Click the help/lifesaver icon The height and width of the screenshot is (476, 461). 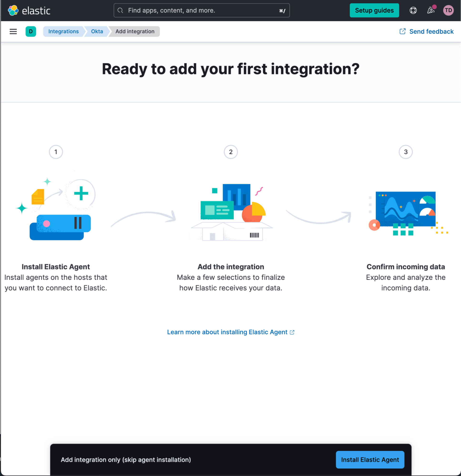pyautogui.click(x=413, y=10)
